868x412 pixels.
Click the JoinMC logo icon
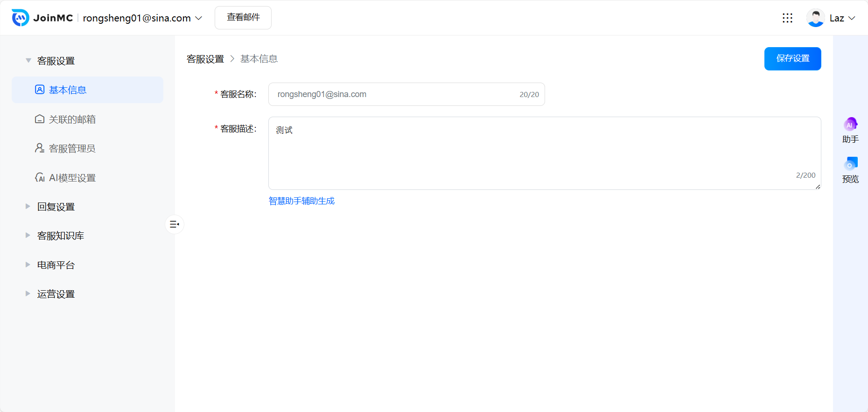click(x=20, y=18)
